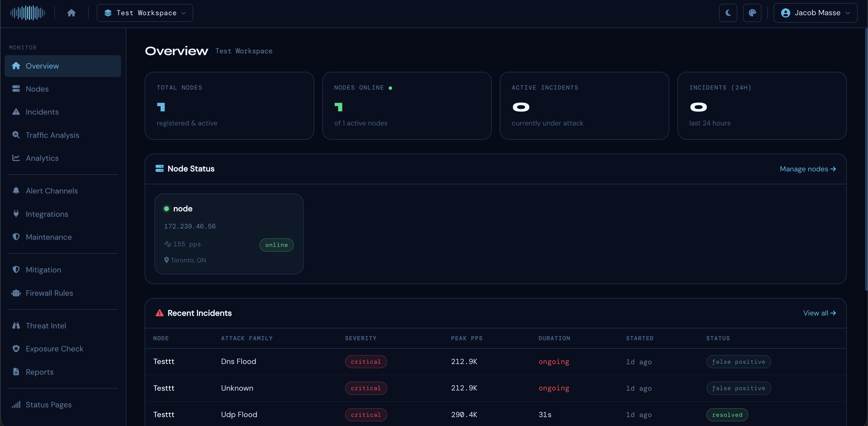Open the Jacob Masse user menu
Image resolution: width=868 pixels, height=426 pixels.
[815, 13]
